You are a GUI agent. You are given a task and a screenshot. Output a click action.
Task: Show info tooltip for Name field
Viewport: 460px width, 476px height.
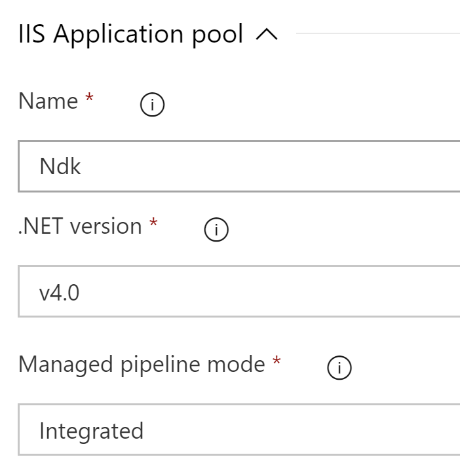[x=152, y=105]
